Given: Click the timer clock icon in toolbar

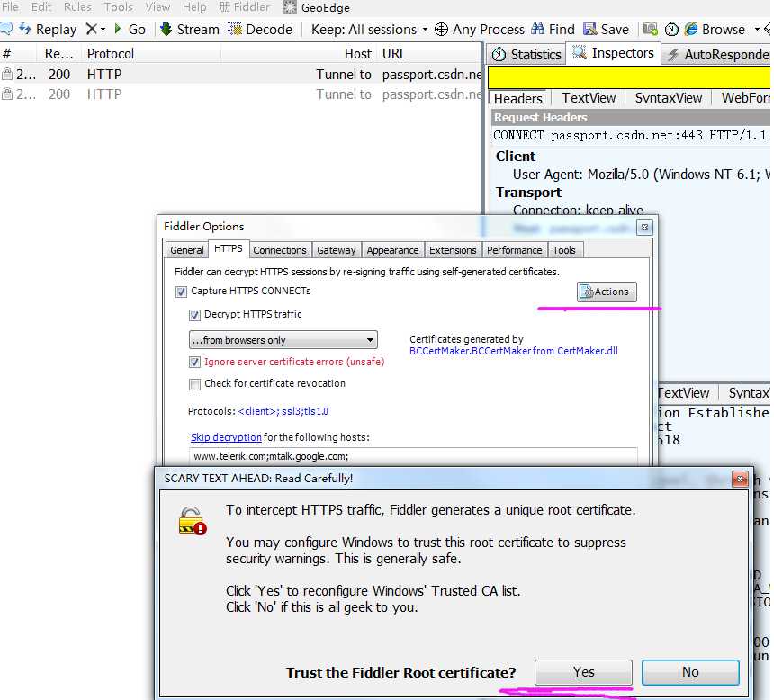Looking at the screenshot, I should [671, 29].
